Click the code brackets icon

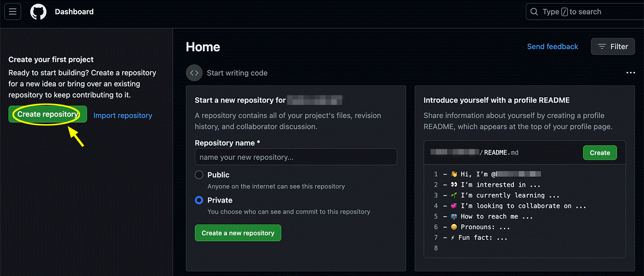pyautogui.click(x=194, y=73)
